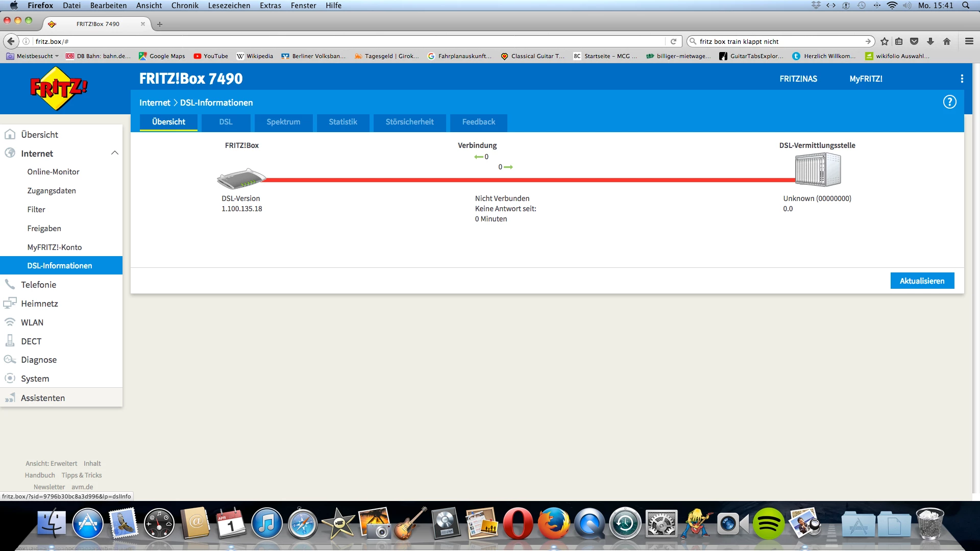
Task: Click the bookmark star icon
Action: [x=885, y=41]
